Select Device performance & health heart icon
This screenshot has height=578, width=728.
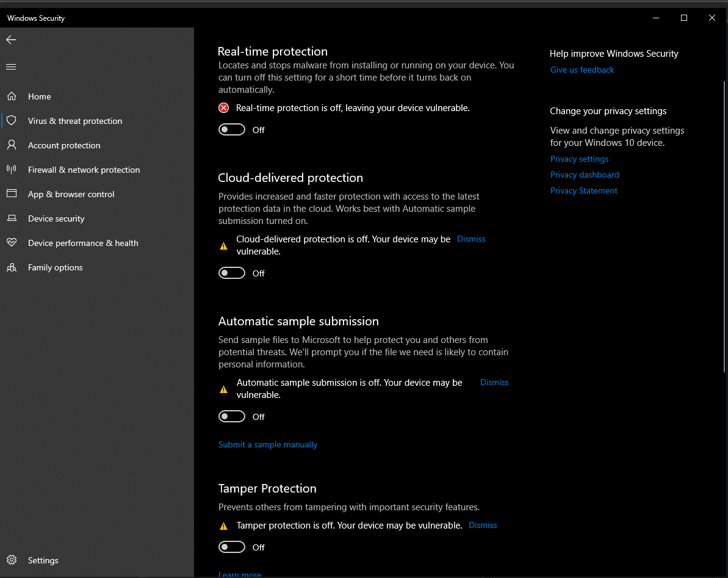pyautogui.click(x=12, y=243)
